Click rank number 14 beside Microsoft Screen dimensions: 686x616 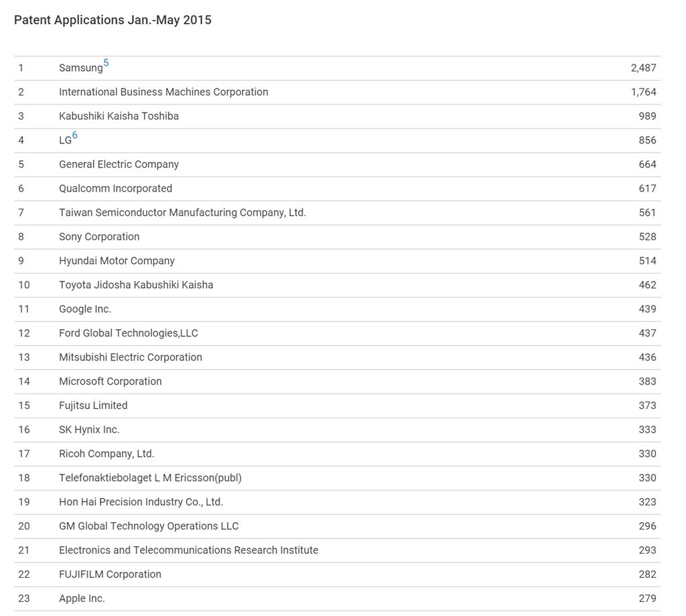(24, 381)
